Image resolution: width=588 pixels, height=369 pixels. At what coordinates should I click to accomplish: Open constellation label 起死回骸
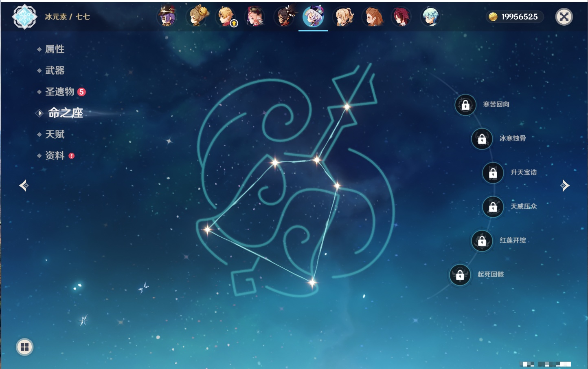pos(491,274)
